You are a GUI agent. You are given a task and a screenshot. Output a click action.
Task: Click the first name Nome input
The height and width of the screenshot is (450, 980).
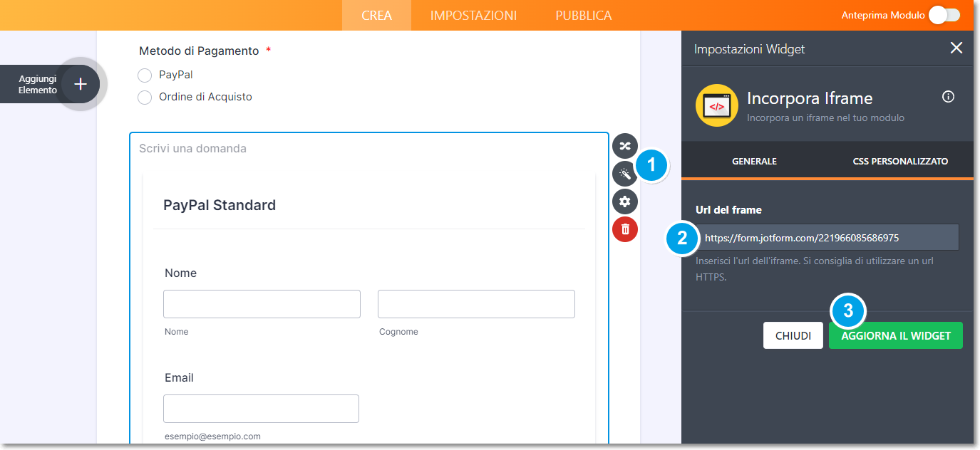pos(262,304)
